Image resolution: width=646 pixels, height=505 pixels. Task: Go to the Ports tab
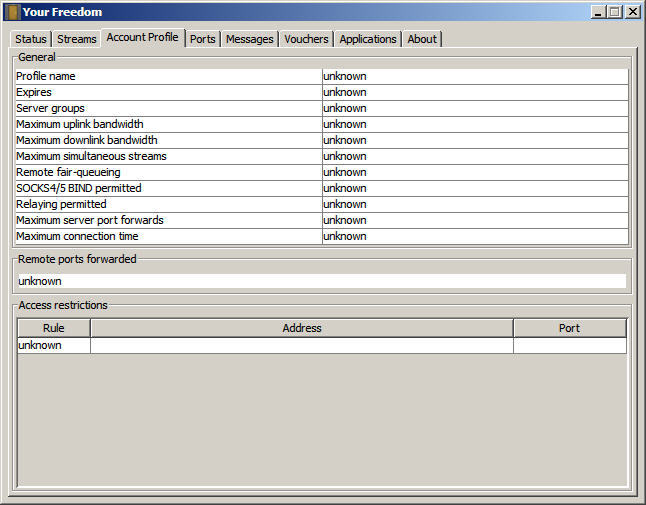(203, 39)
